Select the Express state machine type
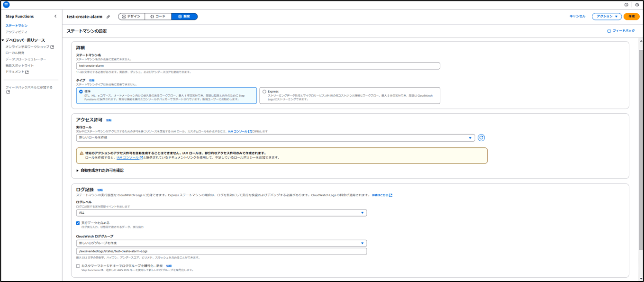 tap(350, 95)
